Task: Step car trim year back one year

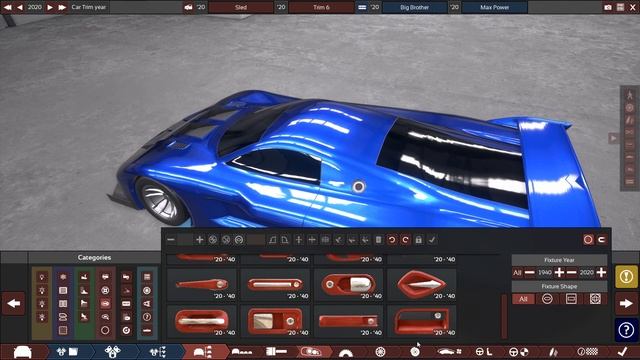Action: [x=20, y=7]
